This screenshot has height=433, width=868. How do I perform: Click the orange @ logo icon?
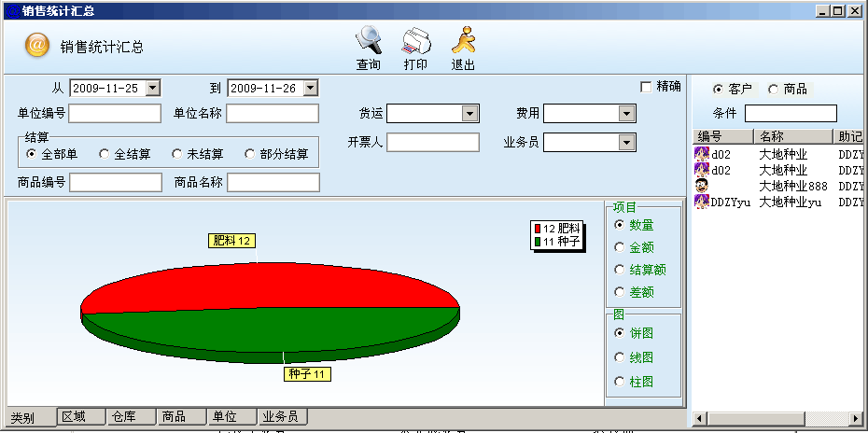(37, 45)
